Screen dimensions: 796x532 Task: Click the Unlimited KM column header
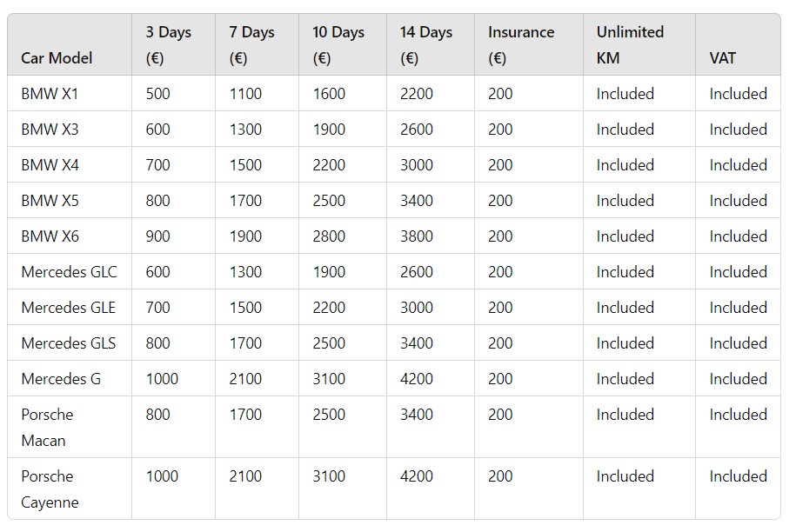[x=630, y=44]
